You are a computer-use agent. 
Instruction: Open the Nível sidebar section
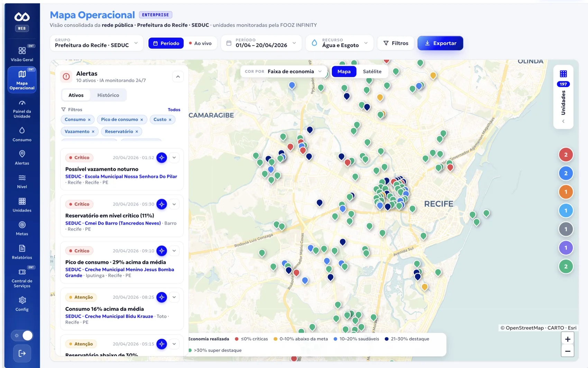(22, 181)
